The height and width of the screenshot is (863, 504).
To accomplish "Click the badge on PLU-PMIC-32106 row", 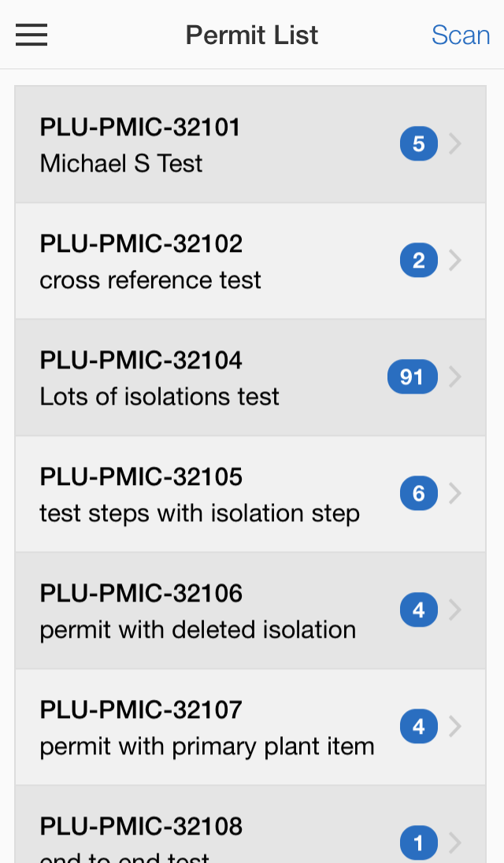I will [419, 609].
